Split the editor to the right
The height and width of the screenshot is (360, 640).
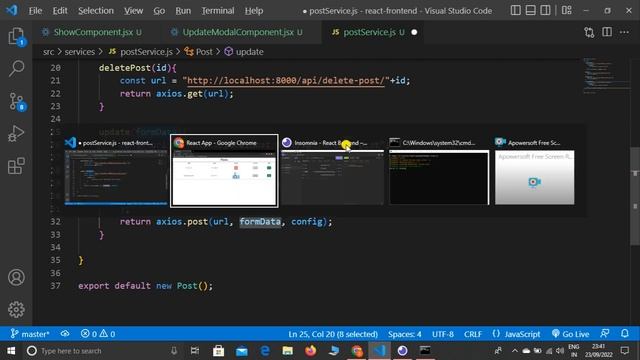pos(607,32)
